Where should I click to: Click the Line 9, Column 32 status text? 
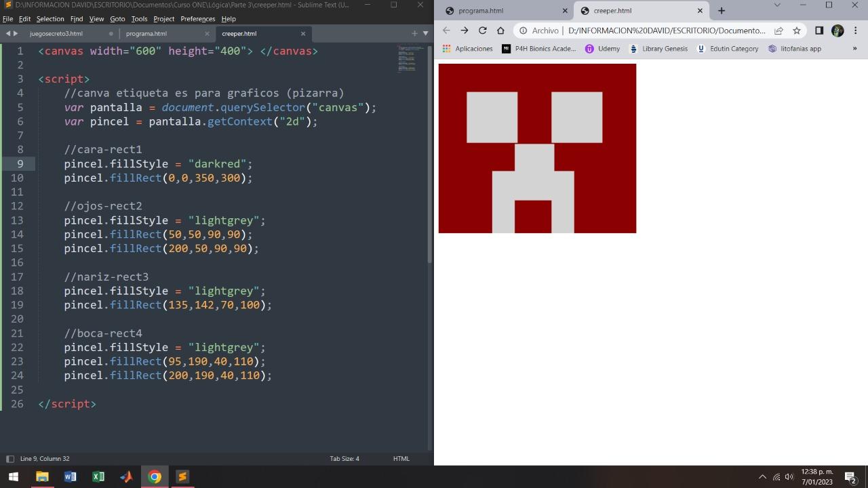point(45,459)
